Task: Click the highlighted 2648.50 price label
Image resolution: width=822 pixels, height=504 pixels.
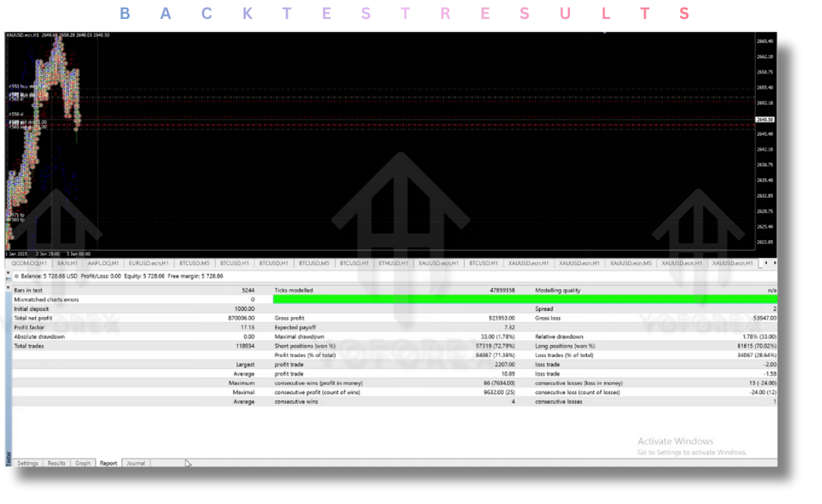Action: click(x=764, y=120)
